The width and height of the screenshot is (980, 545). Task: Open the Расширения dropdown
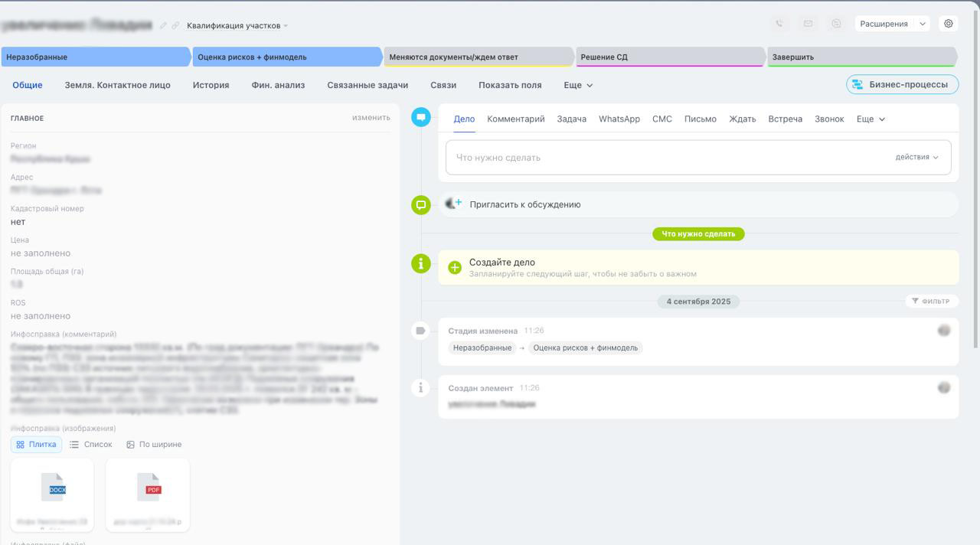pyautogui.click(x=892, y=24)
